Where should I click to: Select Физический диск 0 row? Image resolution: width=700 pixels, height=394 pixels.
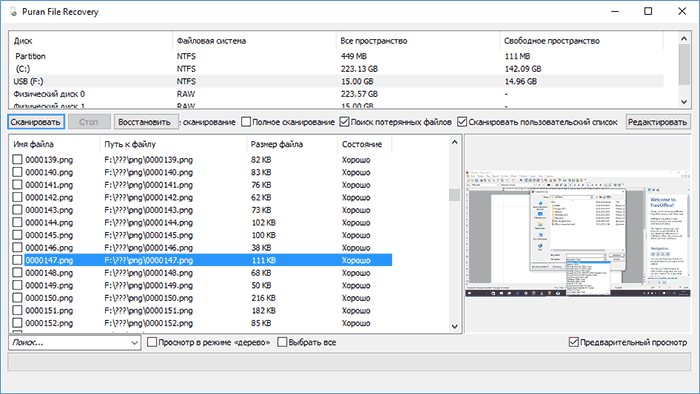click(x=337, y=94)
